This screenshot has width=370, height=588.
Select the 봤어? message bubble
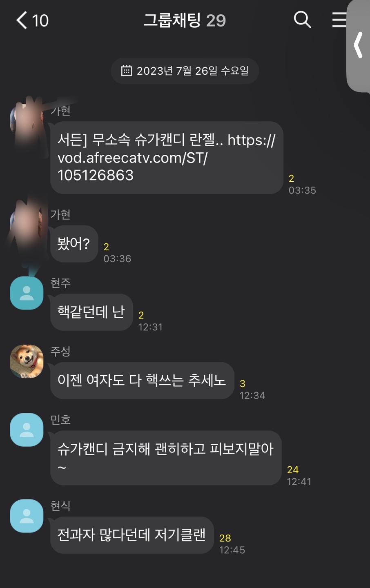(74, 244)
